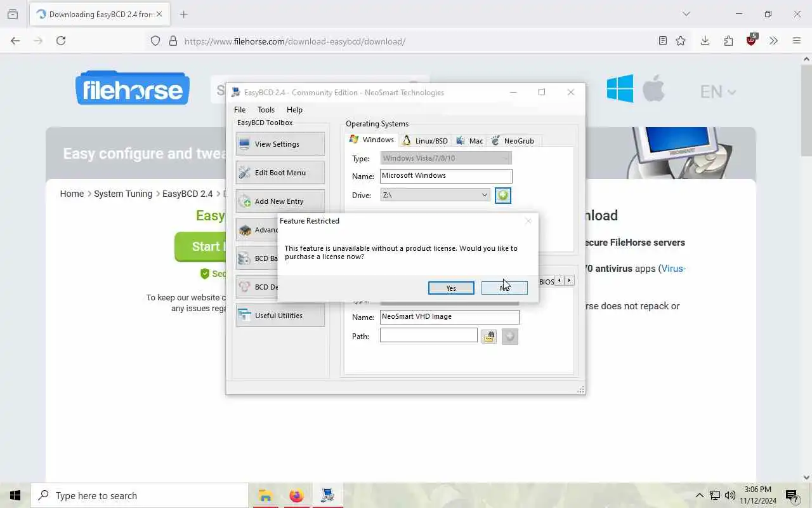Show more toolbar tools chevron

pyautogui.click(x=773, y=41)
